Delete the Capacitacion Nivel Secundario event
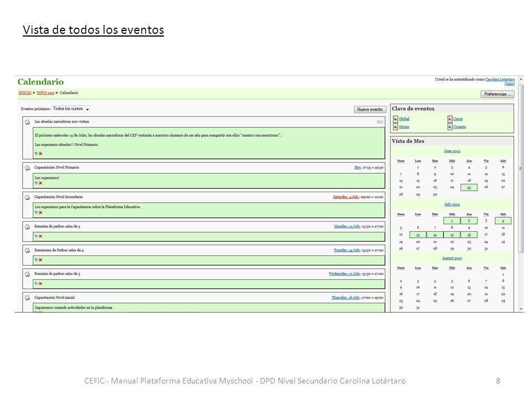 (x=40, y=212)
